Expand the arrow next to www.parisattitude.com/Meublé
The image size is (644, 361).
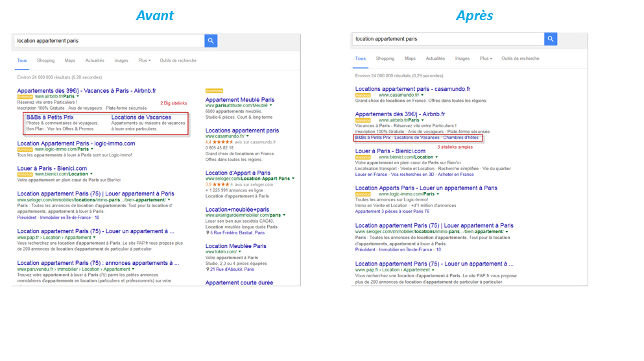[270, 105]
